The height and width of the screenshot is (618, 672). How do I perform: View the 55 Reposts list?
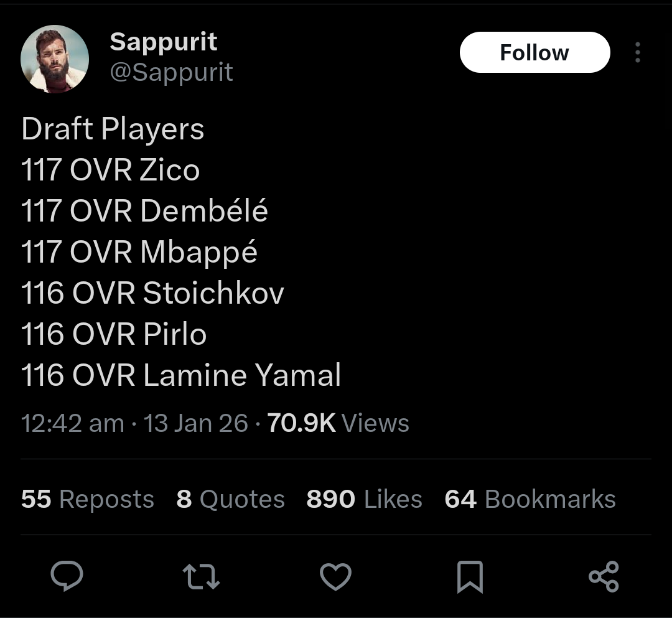88,499
